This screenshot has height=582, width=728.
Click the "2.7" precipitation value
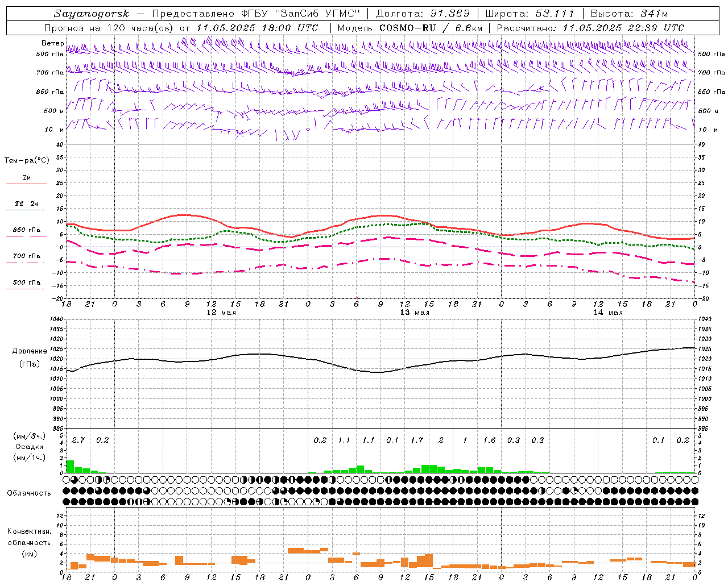[x=78, y=440]
